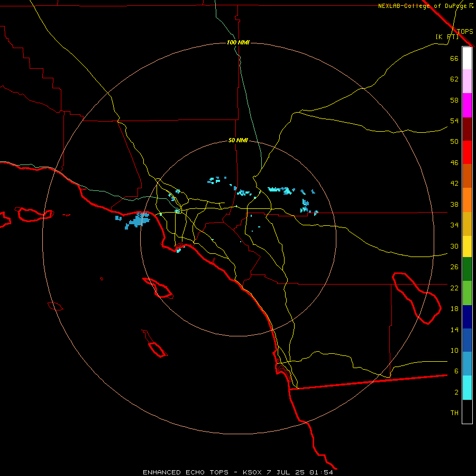Click the legend value 2

tap(456, 392)
